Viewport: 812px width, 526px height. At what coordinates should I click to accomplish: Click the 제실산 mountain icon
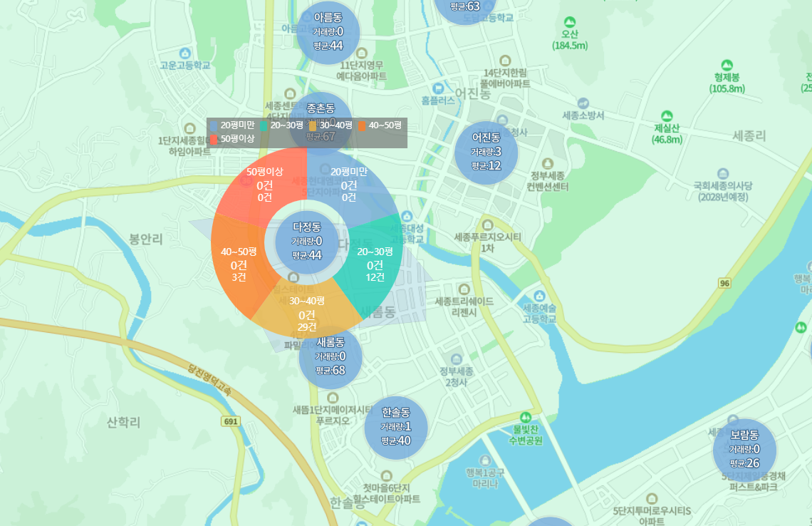[x=667, y=115]
